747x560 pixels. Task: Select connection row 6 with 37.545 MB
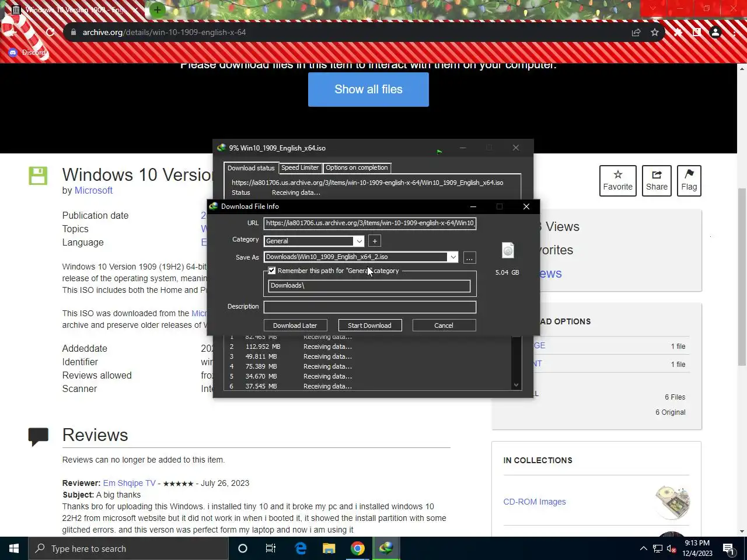tap(368, 386)
